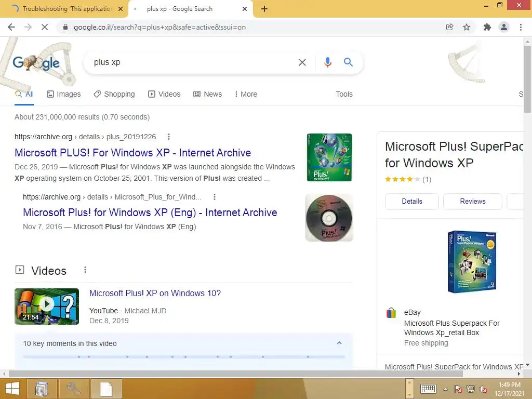The image size is (532, 399).
Task: Select the All results tab
Action: click(x=24, y=94)
